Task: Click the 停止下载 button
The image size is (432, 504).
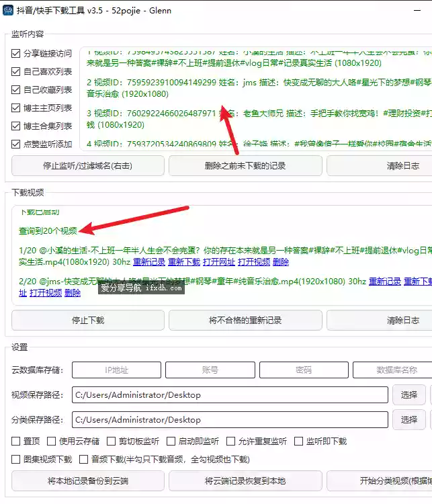Action: (88, 320)
